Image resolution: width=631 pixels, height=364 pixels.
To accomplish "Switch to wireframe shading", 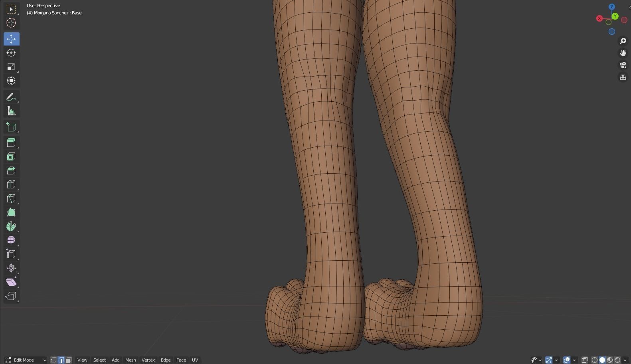I will (x=595, y=360).
